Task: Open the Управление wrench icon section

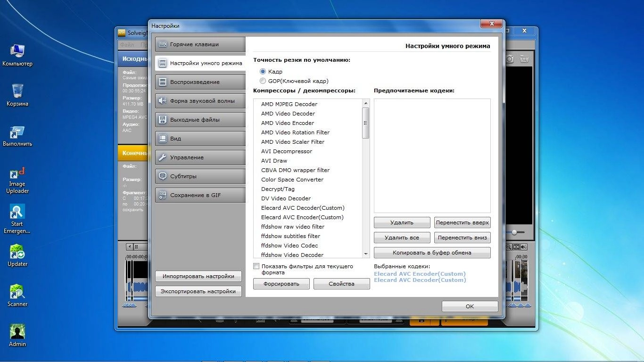Action: click(x=200, y=157)
